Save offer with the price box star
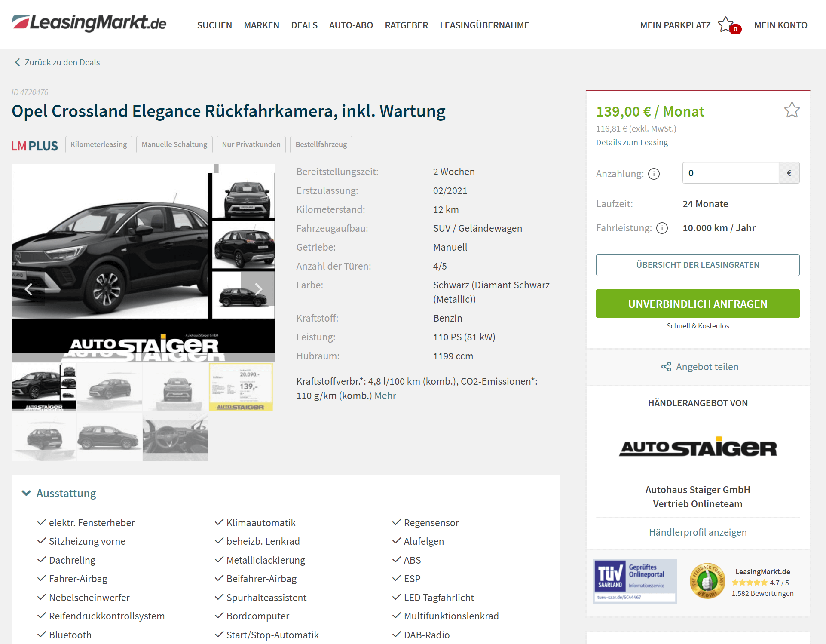 (792, 110)
